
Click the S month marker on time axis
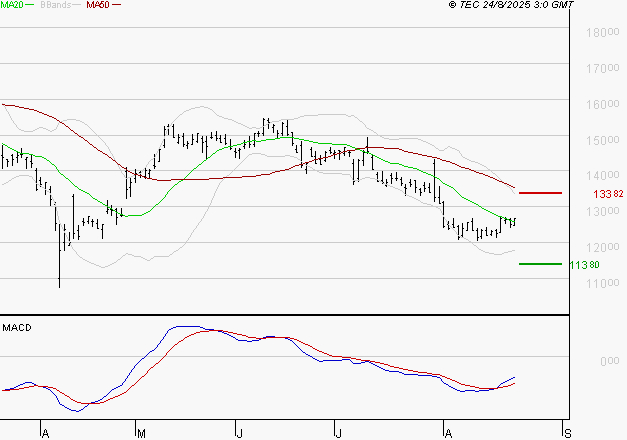(x=568, y=432)
